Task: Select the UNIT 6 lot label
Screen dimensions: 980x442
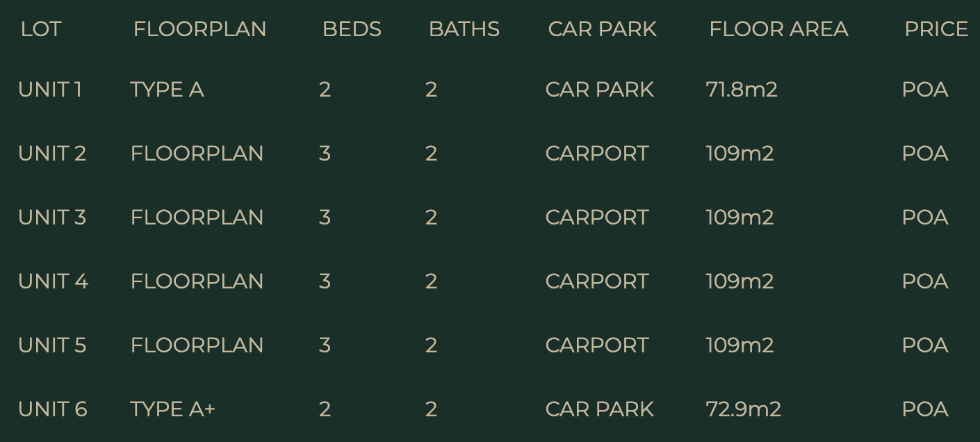Action: click(53, 409)
